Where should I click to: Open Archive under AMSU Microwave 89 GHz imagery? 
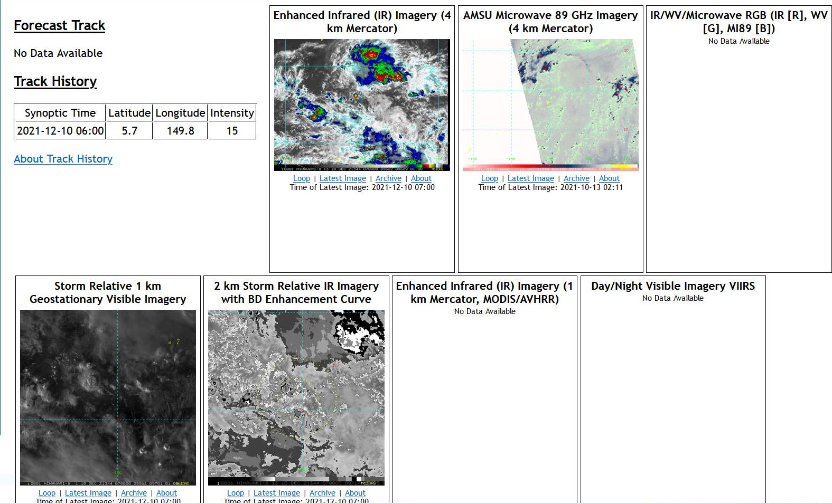(x=576, y=178)
